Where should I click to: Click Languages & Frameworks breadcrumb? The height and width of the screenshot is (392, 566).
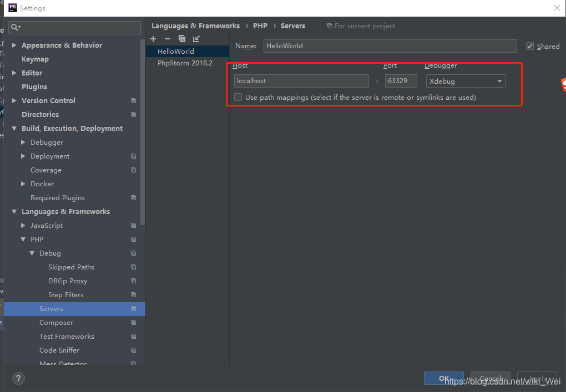pyautogui.click(x=195, y=26)
